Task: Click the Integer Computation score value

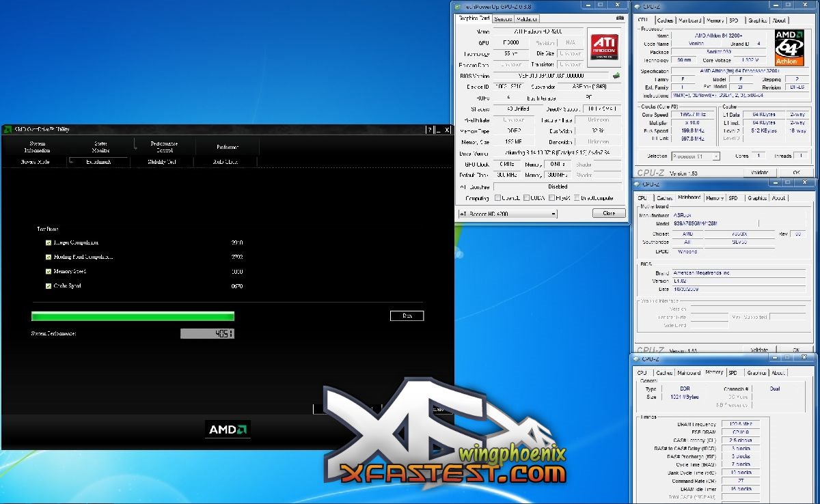Action: click(237, 242)
